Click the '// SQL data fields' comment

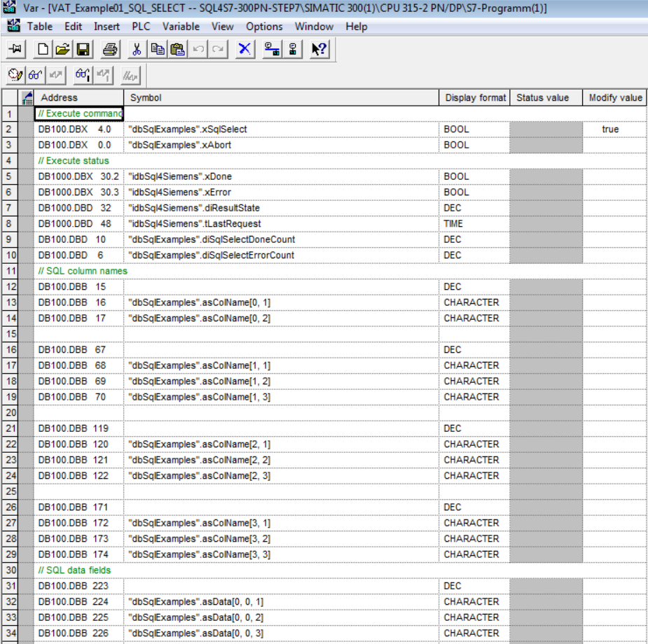[74, 570]
